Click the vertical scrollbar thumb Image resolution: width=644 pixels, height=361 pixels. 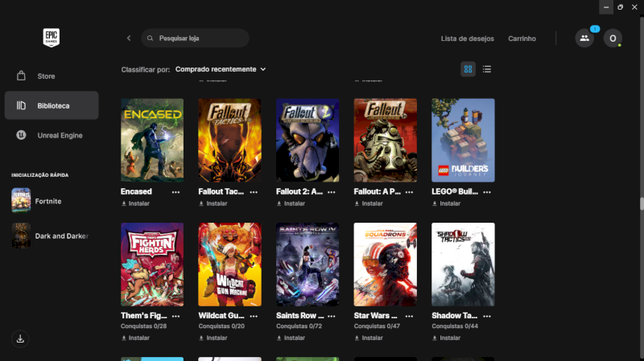(x=642, y=204)
